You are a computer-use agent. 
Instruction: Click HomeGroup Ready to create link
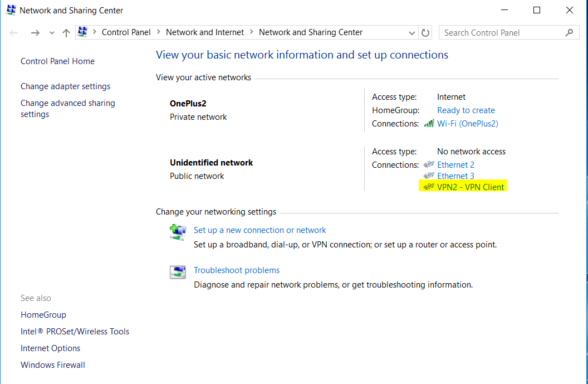click(x=465, y=110)
